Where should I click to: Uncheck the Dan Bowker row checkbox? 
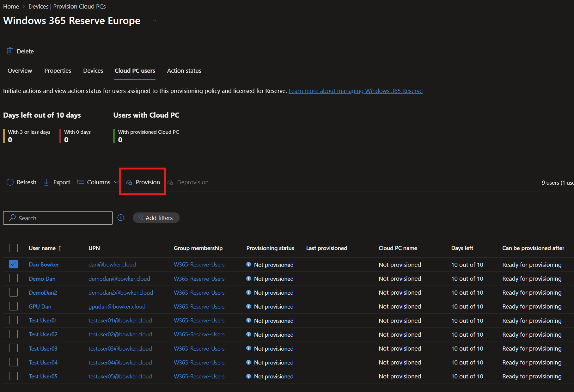tap(13, 264)
